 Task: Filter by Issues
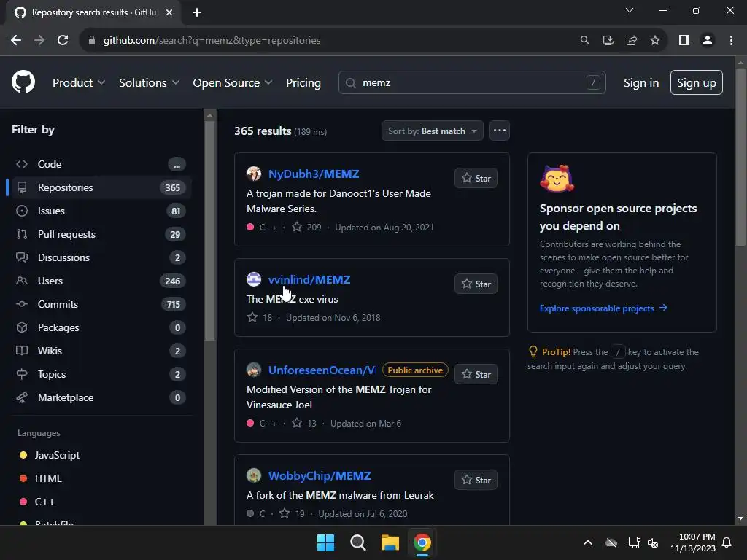[100, 211]
